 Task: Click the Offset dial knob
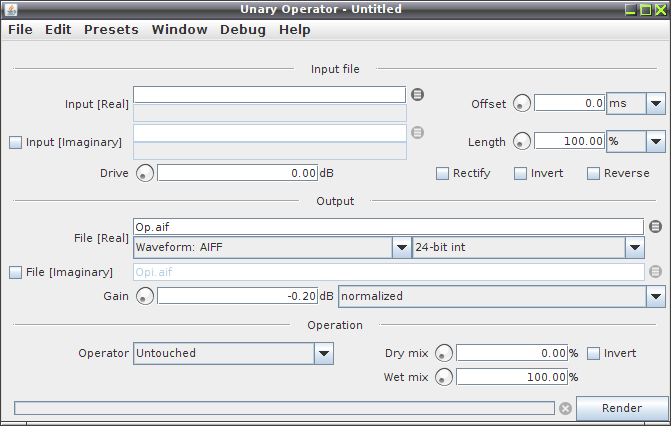522,104
